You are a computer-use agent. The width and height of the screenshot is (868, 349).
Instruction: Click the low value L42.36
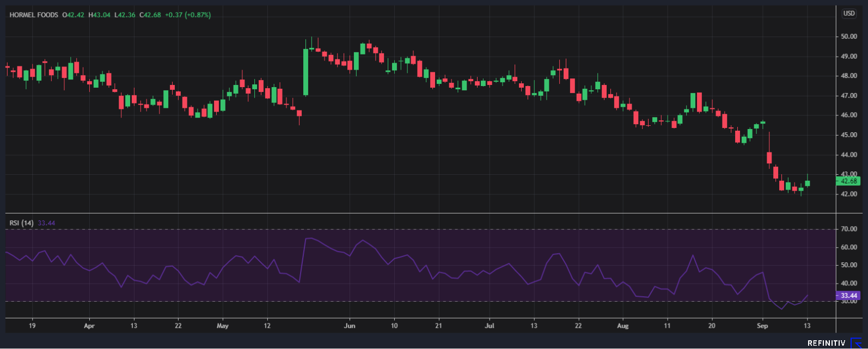125,15
